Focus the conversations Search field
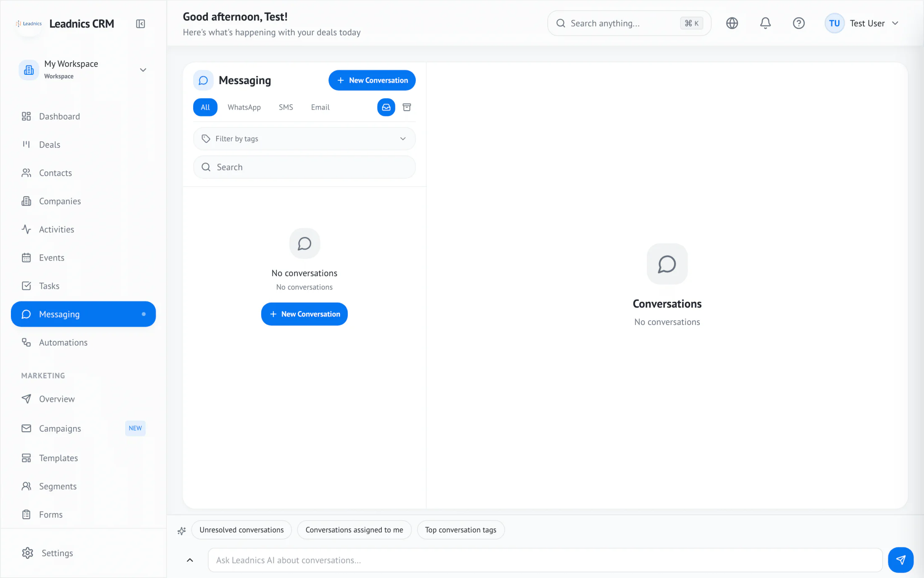924x578 pixels. point(304,167)
